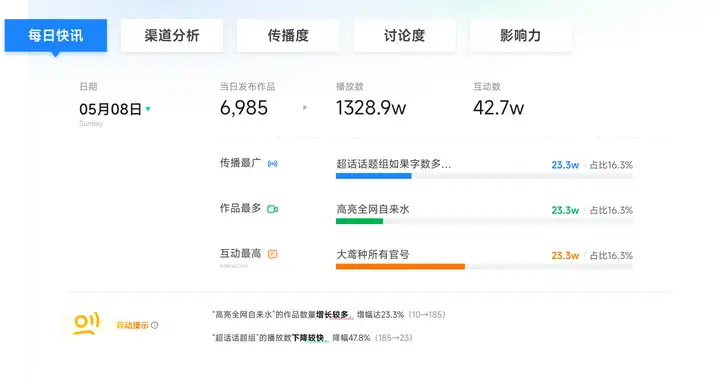This screenshot has width=720, height=378.
Task: Click the info icon next to 异动提示
Action: point(155,325)
